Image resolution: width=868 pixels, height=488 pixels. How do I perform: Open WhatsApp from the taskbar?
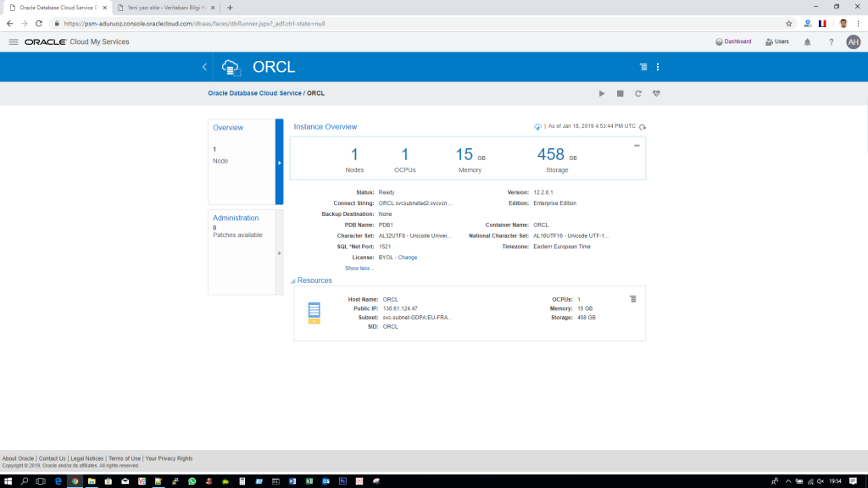(x=192, y=481)
